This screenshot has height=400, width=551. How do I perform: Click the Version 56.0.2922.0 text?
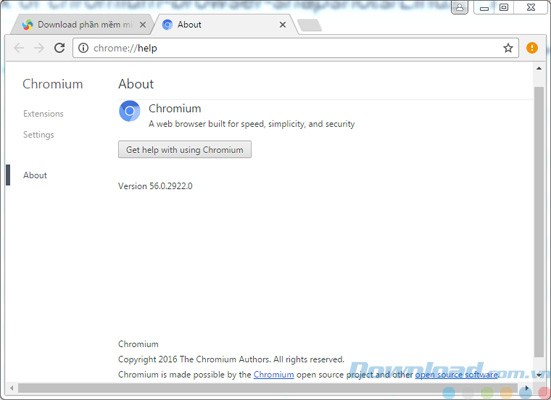point(155,186)
